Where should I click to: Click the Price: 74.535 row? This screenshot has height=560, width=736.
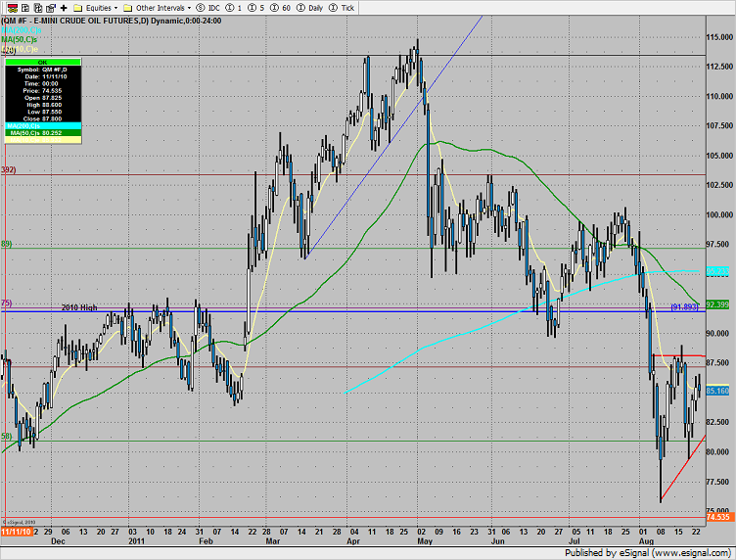(43, 91)
